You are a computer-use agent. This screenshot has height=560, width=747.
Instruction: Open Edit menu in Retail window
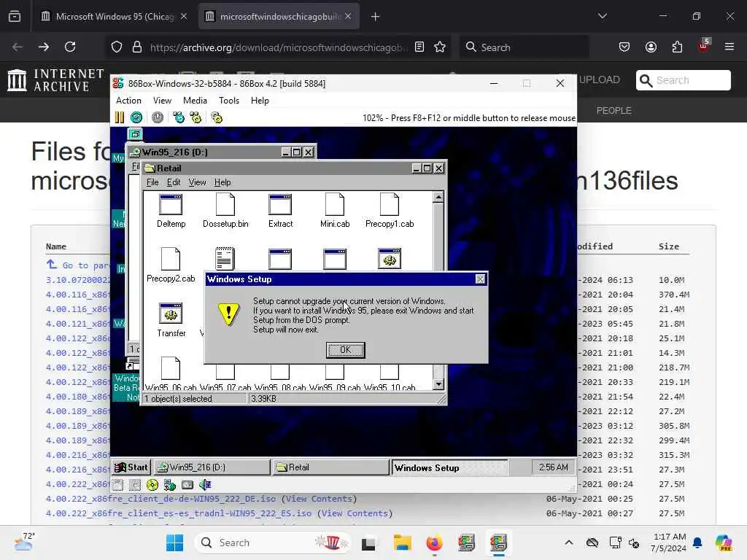(x=174, y=182)
